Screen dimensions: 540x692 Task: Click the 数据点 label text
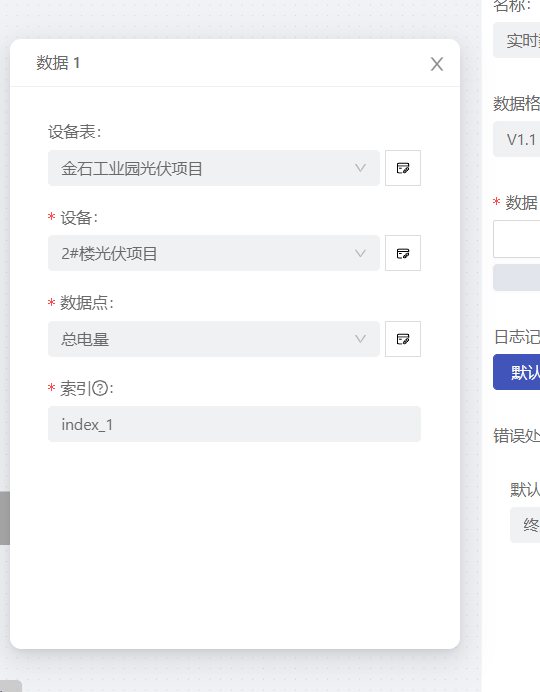(87, 303)
